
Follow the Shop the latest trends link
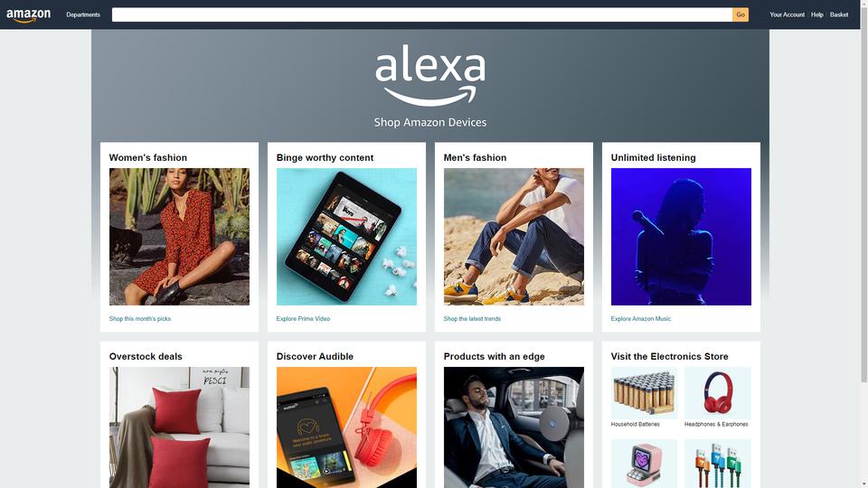coord(472,319)
